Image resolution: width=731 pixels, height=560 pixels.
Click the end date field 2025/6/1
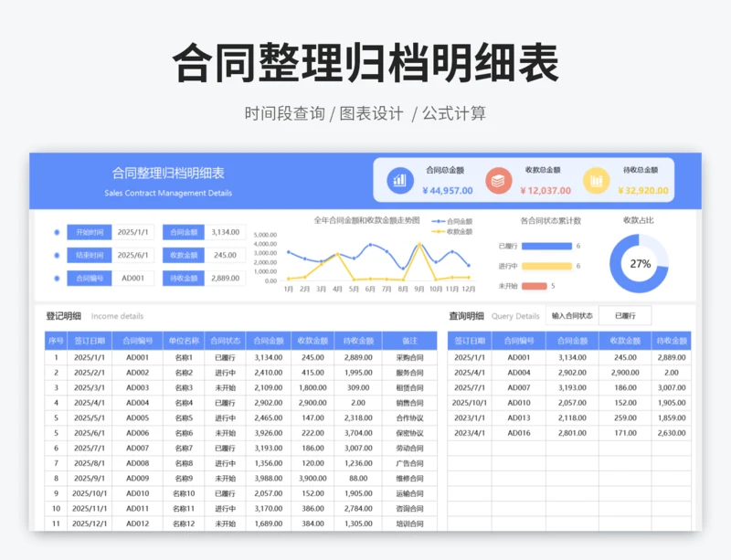tap(132, 255)
